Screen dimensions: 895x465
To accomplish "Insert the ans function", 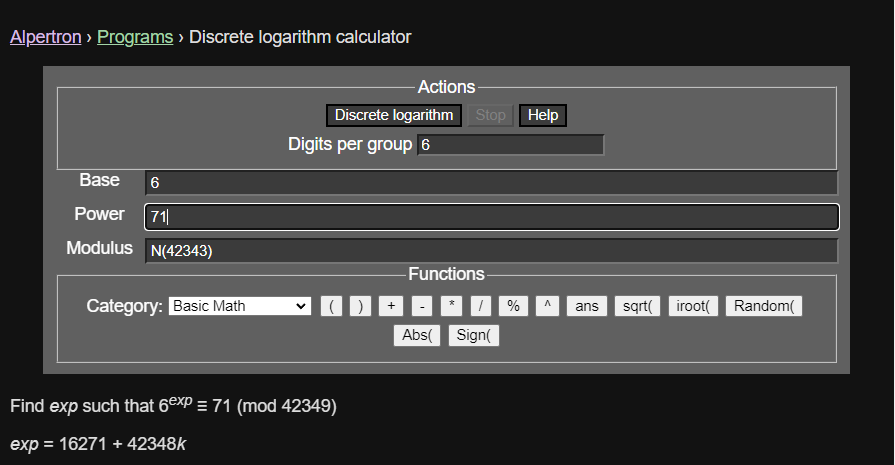I will click(x=587, y=306).
